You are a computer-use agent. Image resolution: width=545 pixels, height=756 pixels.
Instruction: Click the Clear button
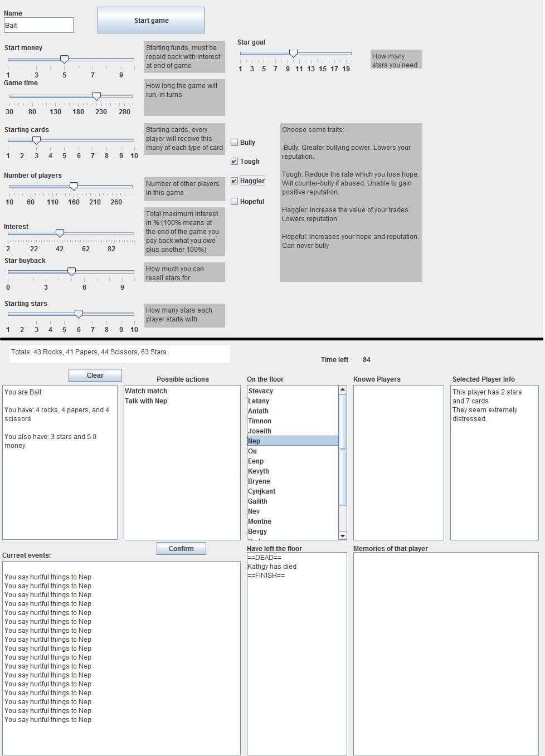click(95, 375)
